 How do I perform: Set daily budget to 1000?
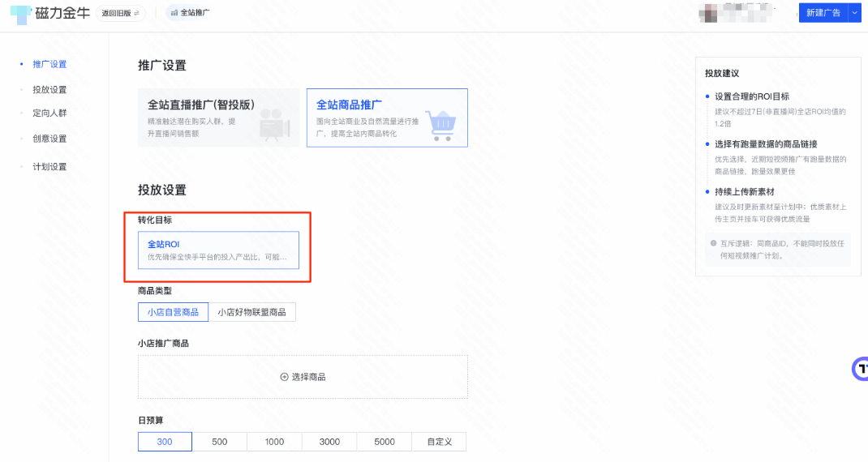274,442
